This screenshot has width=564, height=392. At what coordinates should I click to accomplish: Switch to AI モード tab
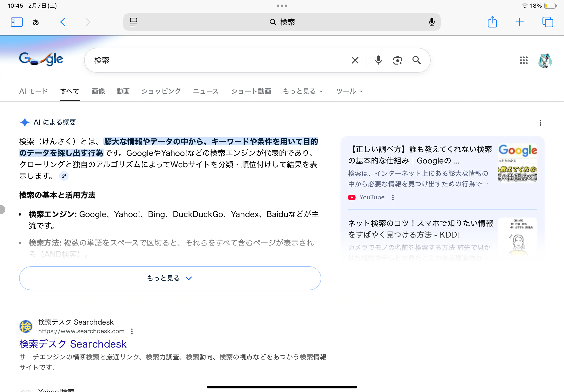[34, 91]
